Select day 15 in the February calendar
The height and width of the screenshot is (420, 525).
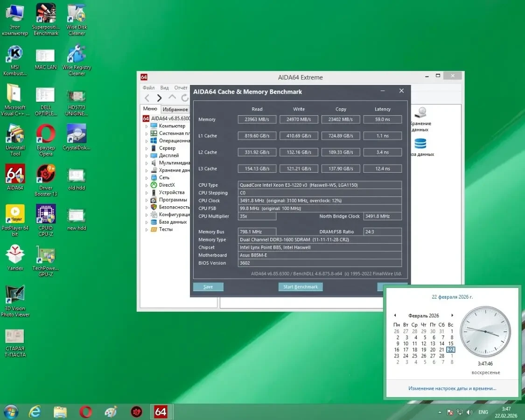(x=451, y=343)
